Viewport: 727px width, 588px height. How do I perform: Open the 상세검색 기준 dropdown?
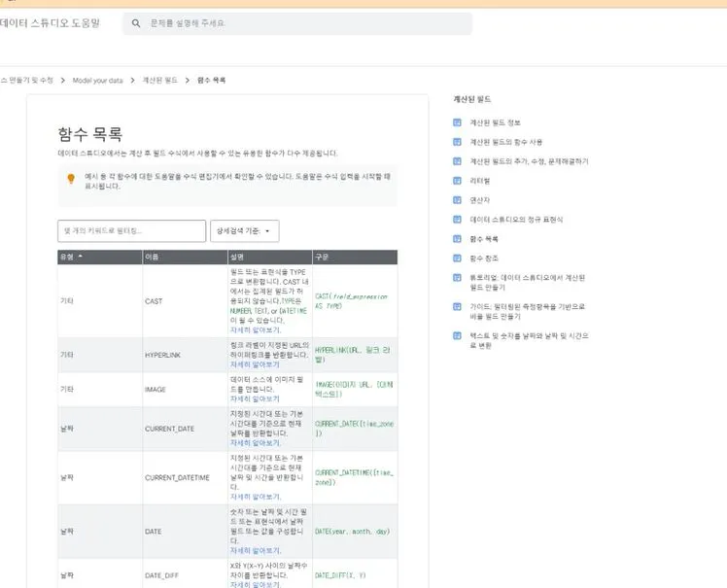pos(245,231)
